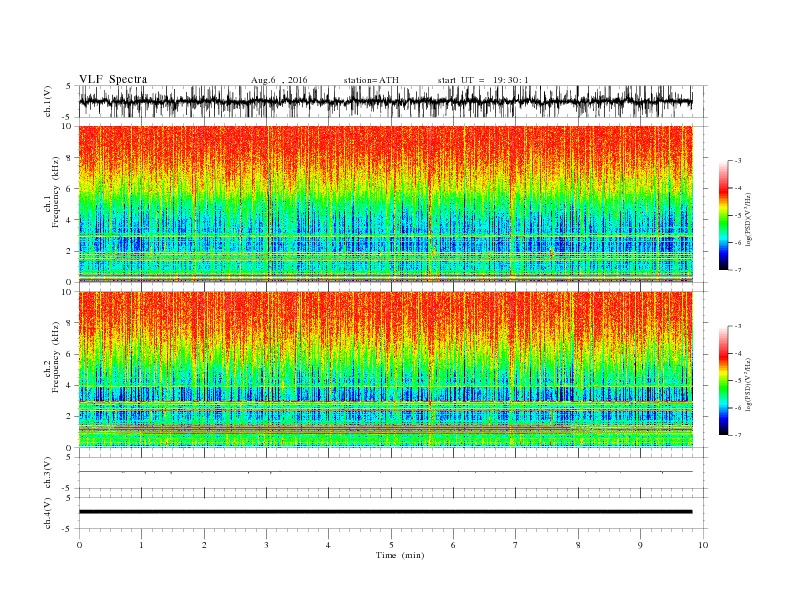Click tick label "9" on Time axis

[x=640, y=545]
